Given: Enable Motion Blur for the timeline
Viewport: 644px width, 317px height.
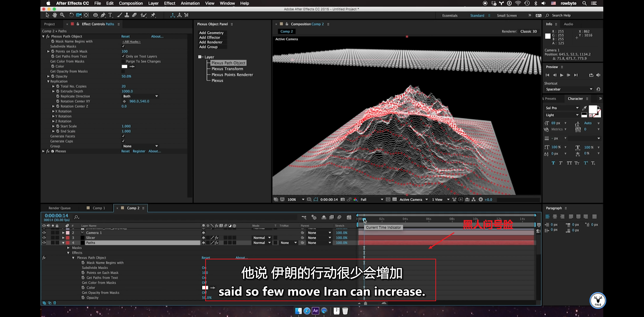Looking at the screenshot, I should tap(339, 217).
